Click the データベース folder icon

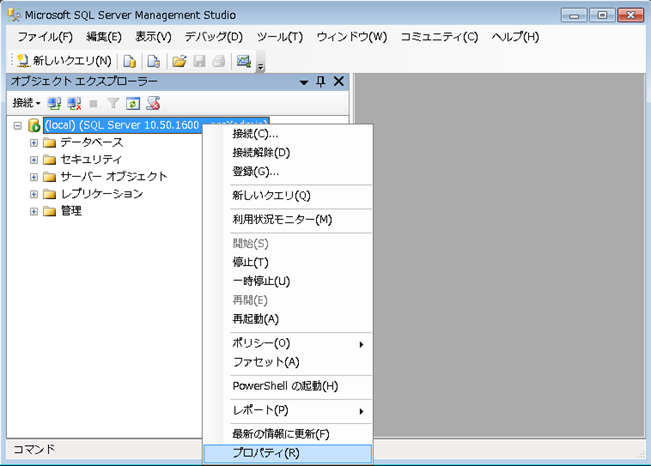49,143
